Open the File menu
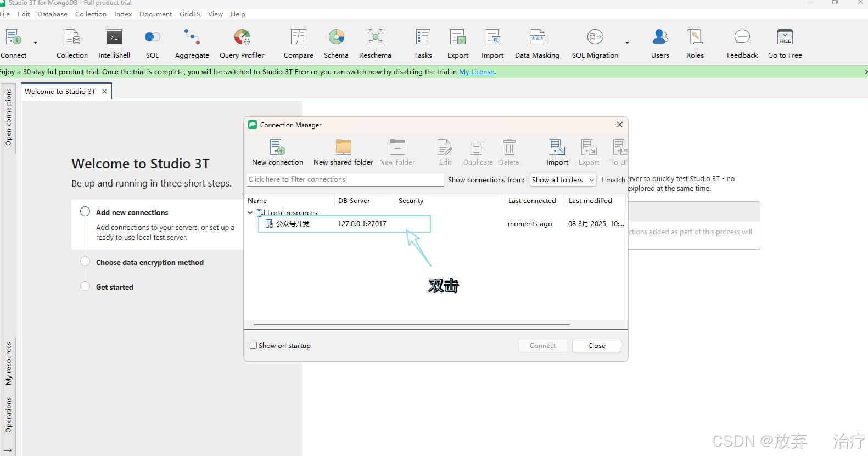This screenshot has height=456, width=868. 5,14
